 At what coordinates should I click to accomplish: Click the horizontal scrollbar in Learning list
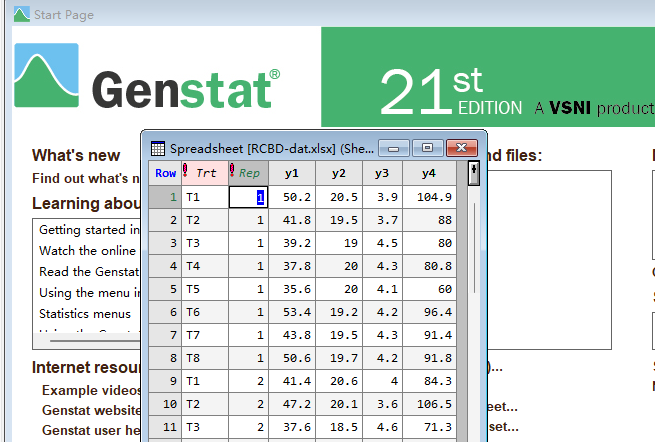tap(95, 341)
